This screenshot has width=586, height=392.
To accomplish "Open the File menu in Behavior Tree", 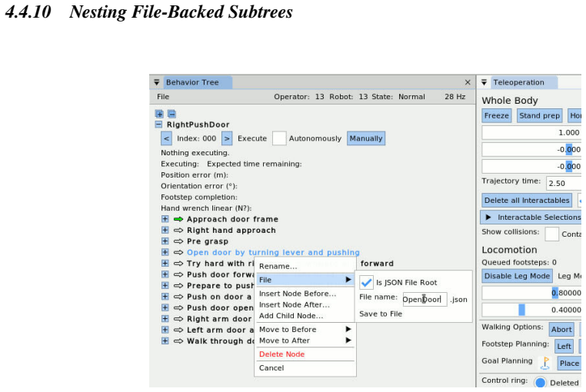I will coord(163,97).
